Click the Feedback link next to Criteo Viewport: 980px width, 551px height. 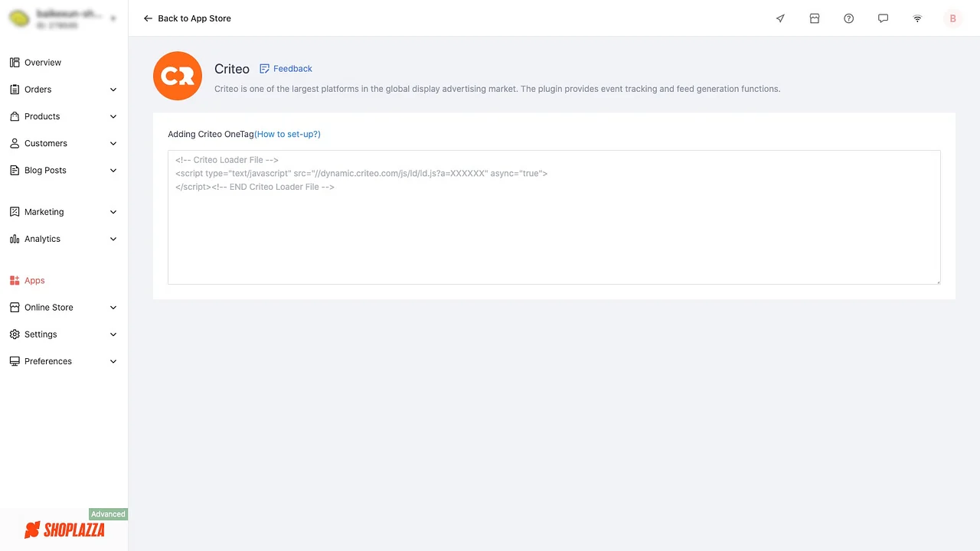coord(286,69)
